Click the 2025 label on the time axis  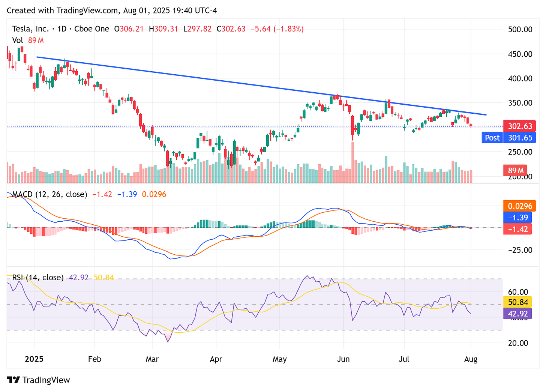[34, 359]
